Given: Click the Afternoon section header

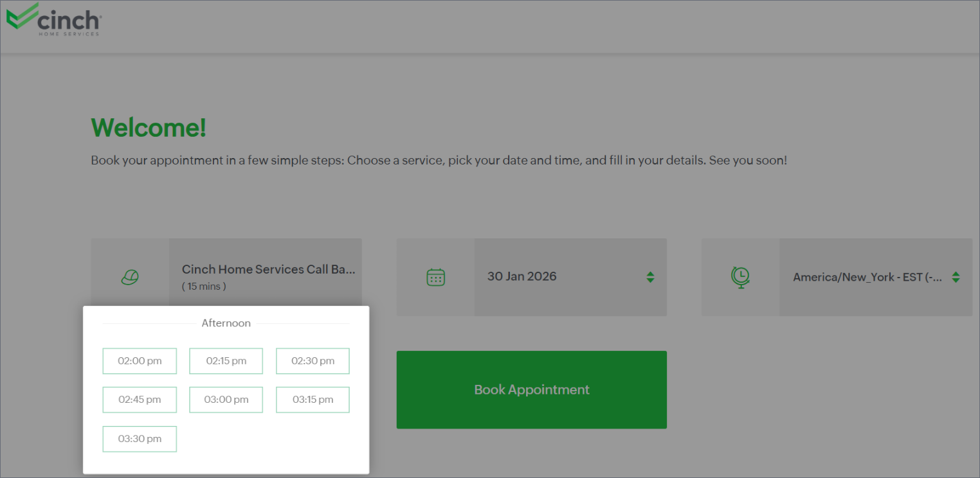Looking at the screenshot, I should pyautogui.click(x=226, y=323).
